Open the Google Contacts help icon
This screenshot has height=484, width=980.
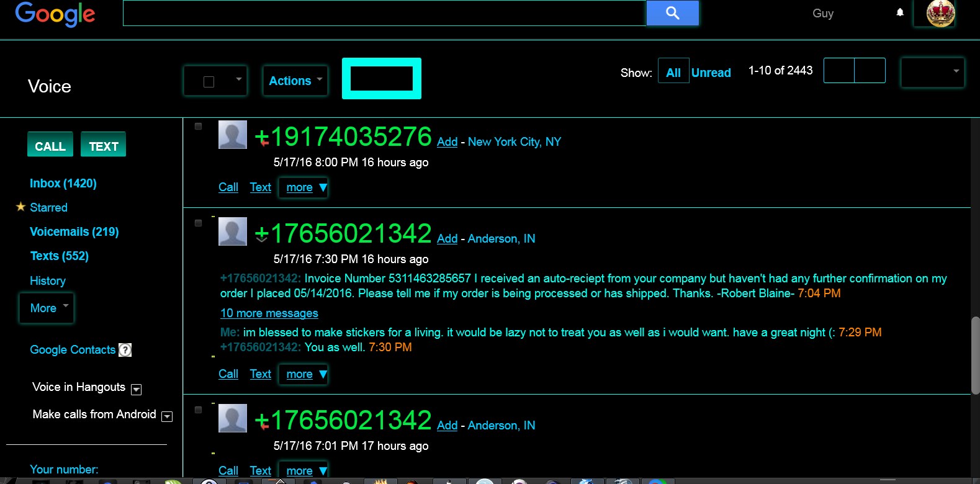[125, 350]
